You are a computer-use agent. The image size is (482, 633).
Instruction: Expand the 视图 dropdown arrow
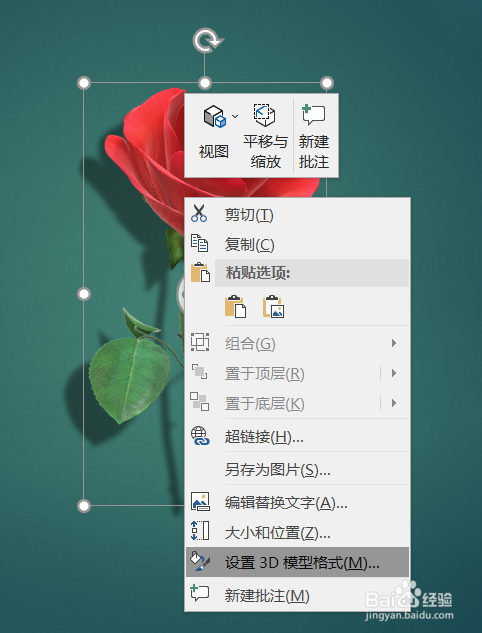235,117
